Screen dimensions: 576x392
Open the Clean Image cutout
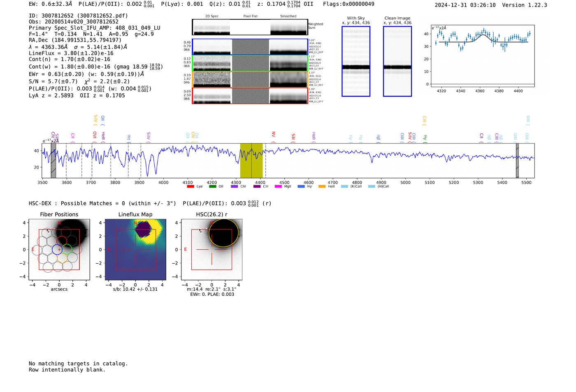point(397,61)
